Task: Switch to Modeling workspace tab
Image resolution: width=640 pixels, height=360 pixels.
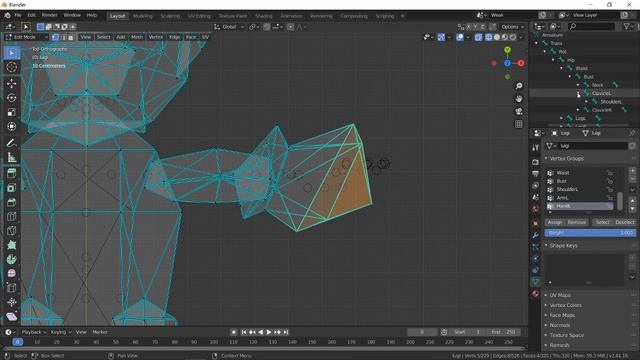Action: (x=143, y=16)
